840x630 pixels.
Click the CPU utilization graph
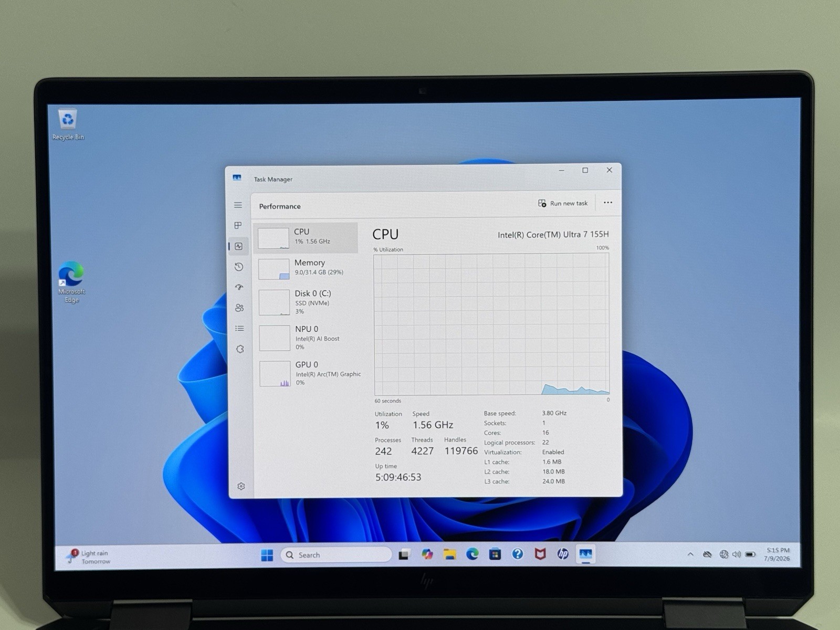[x=491, y=324]
